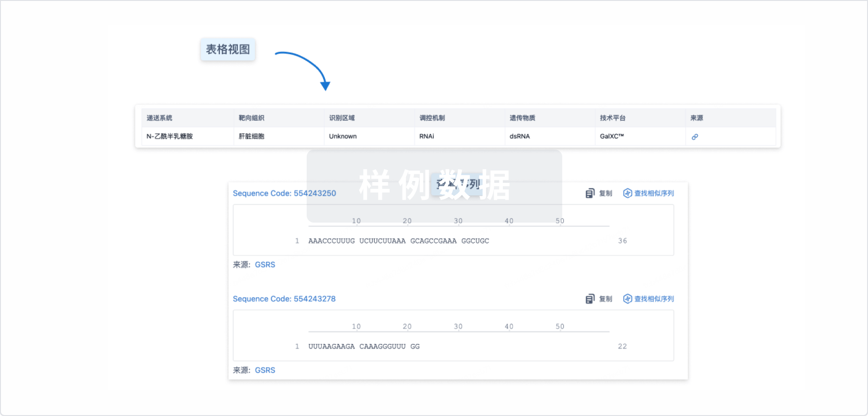Click the 技术平台 column header

click(x=612, y=118)
